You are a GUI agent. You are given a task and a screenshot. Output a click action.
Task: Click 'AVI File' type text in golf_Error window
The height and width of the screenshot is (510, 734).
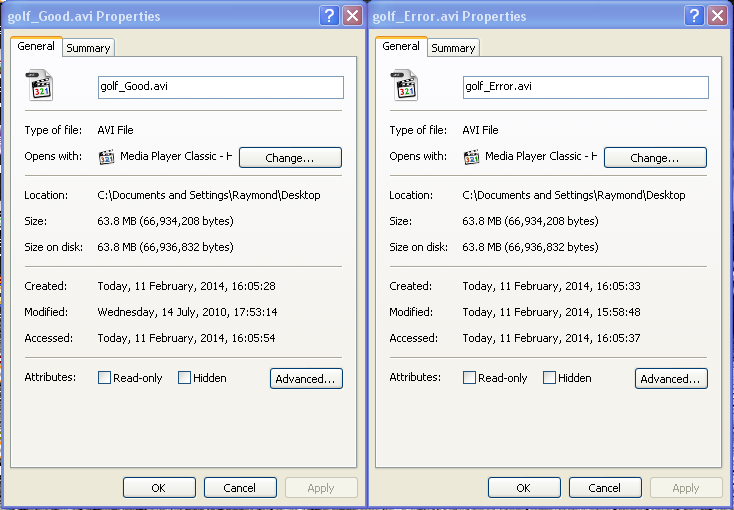(480, 130)
